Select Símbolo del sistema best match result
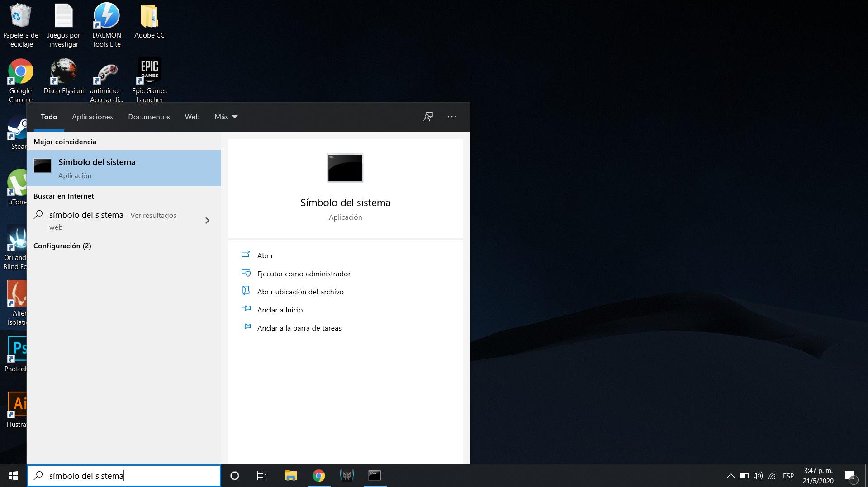 coord(124,168)
